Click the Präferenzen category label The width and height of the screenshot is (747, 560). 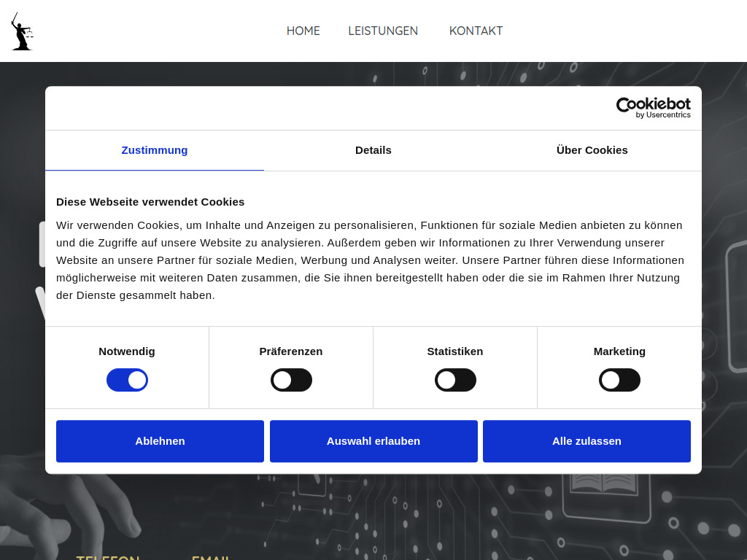(x=291, y=351)
